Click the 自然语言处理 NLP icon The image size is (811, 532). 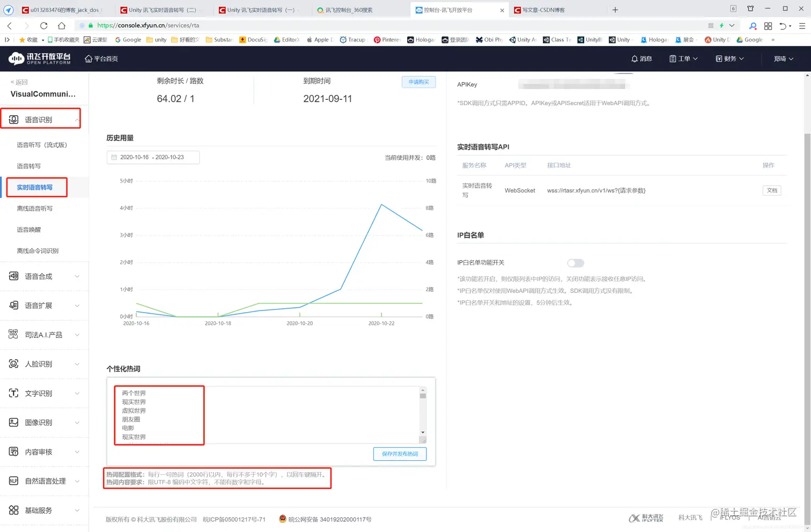point(14,481)
